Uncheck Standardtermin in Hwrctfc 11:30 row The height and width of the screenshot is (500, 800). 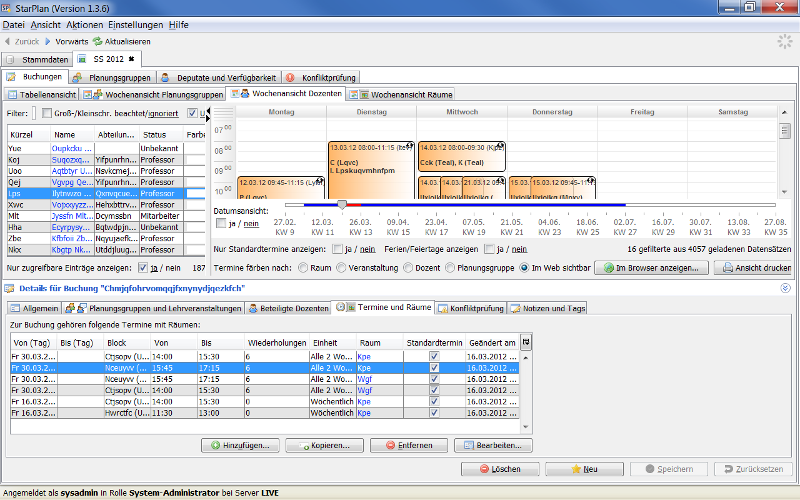pos(434,413)
